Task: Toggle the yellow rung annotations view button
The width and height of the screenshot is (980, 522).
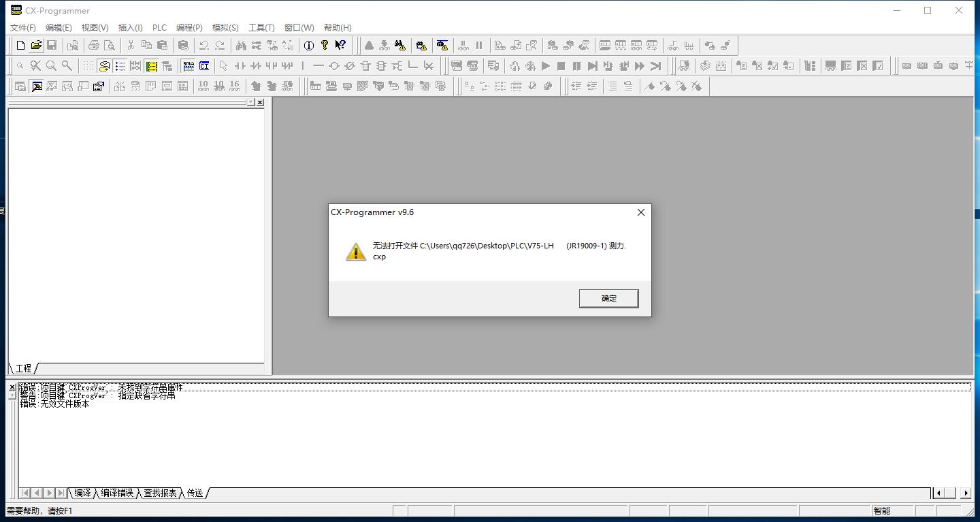Action: (x=151, y=66)
